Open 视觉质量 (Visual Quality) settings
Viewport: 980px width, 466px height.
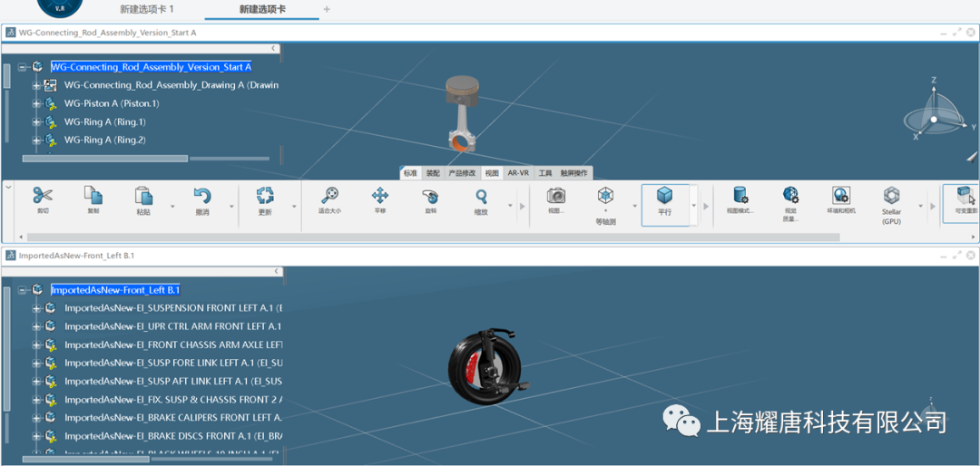[x=790, y=196]
